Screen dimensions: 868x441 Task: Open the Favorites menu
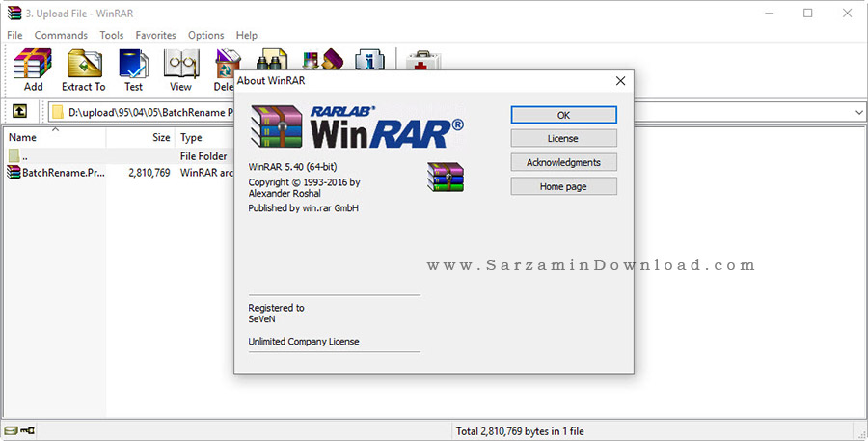click(x=155, y=35)
